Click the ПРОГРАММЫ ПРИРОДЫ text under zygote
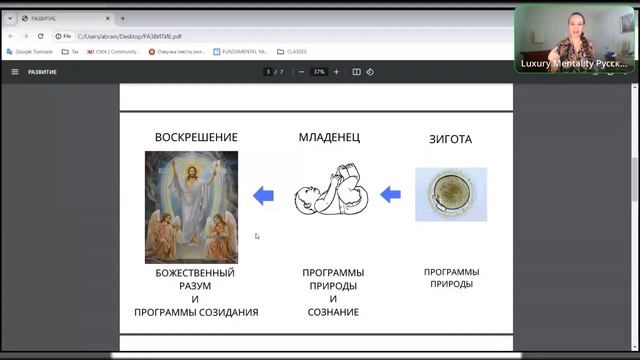Screen dimensions: 640x360 click(x=451, y=278)
